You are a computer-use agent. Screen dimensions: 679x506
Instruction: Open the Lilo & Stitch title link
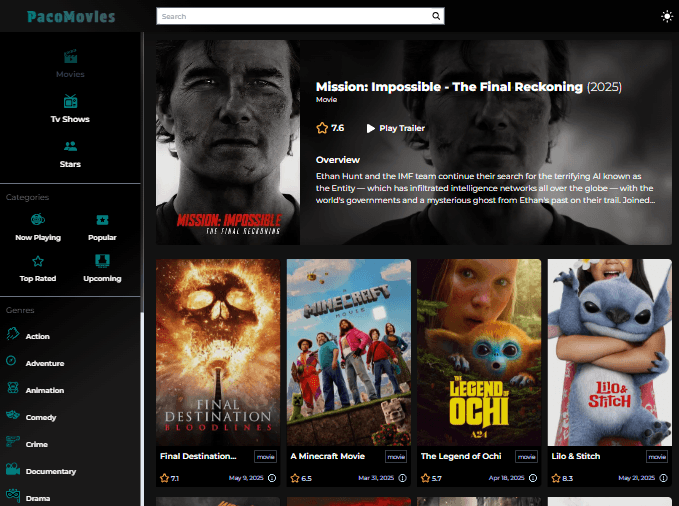coord(576,456)
